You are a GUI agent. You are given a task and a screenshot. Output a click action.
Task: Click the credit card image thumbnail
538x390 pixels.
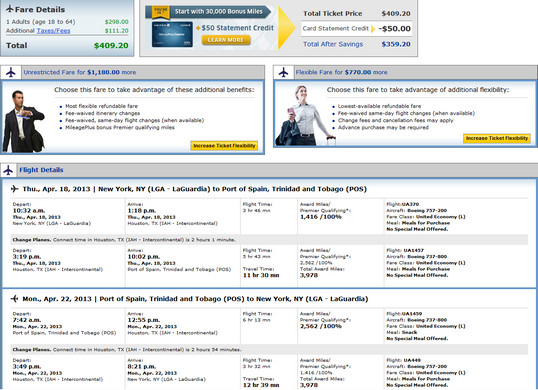click(x=172, y=34)
